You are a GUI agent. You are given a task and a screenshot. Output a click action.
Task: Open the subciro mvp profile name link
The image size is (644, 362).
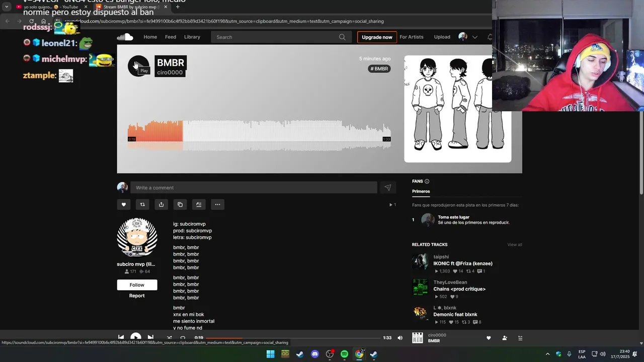pos(137,264)
